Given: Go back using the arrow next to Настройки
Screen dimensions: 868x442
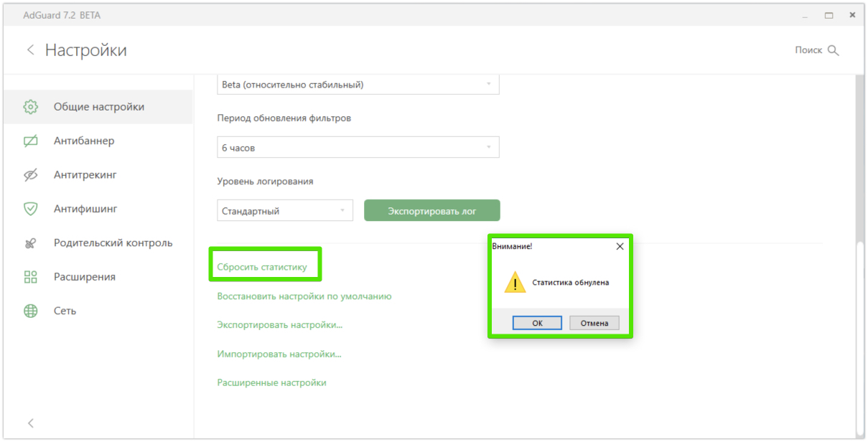Looking at the screenshot, I should click(30, 50).
